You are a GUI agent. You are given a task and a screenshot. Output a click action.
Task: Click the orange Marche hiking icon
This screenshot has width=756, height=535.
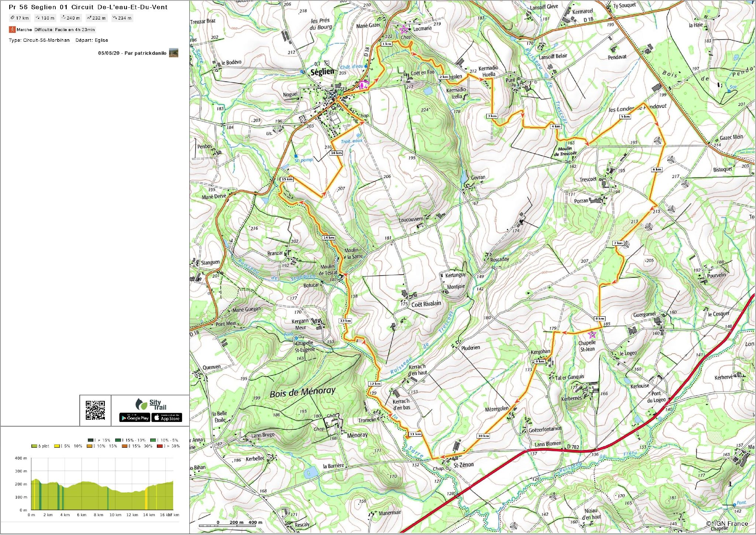[12, 30]
